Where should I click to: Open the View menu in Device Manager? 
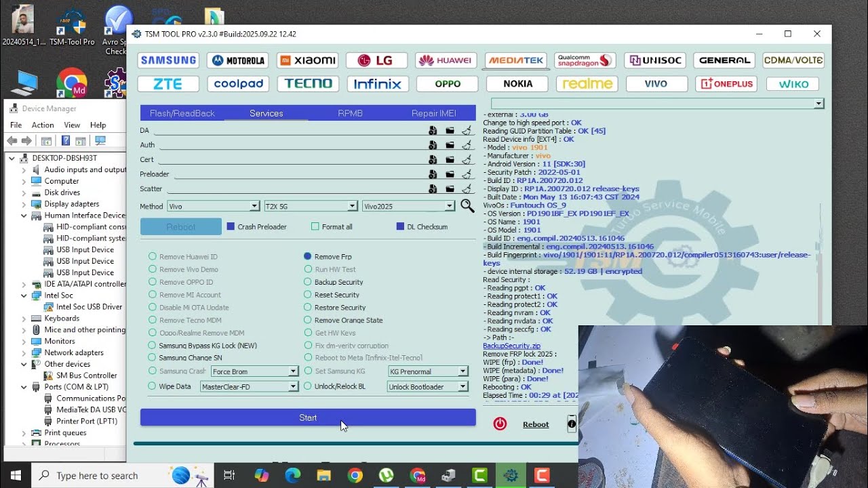(x=72, y=125)
